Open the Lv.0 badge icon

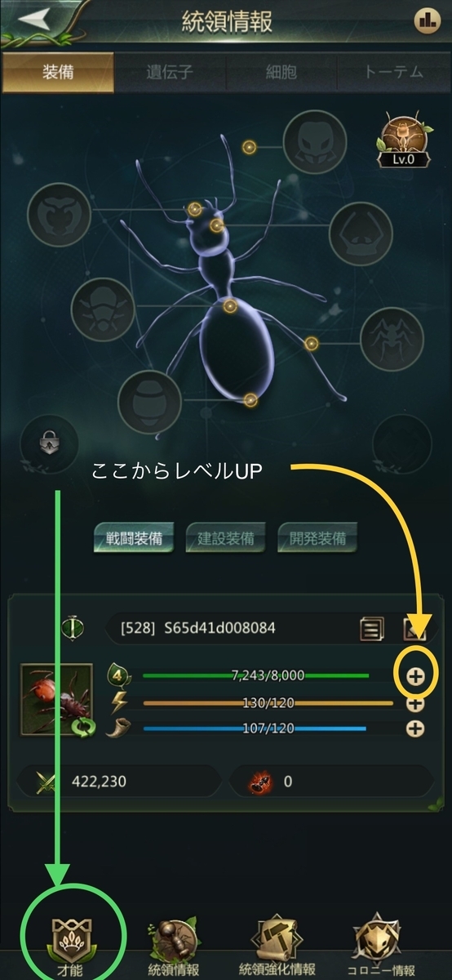coord(403,142)
